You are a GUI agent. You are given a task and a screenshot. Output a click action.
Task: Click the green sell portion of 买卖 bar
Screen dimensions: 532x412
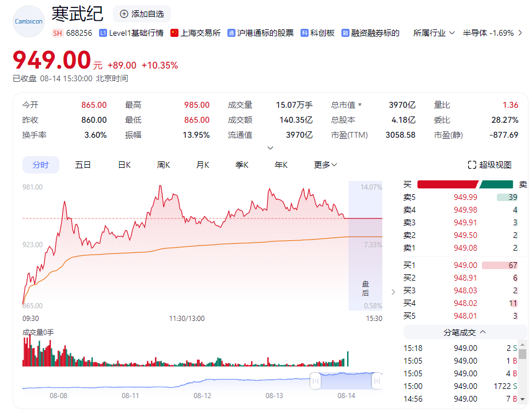[x=496, y=184]
